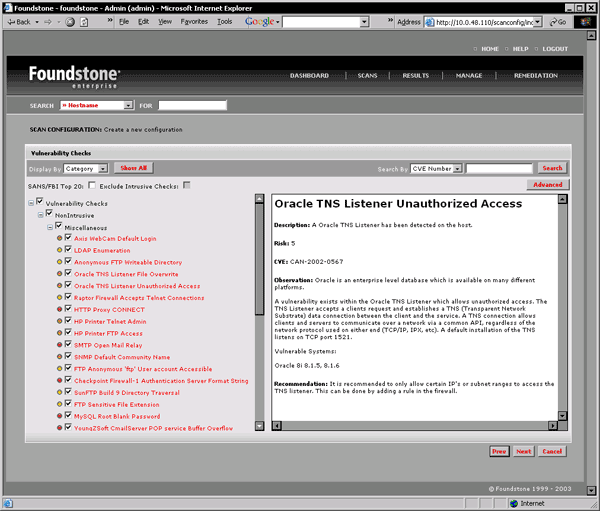Uncheck the HP Printer FTP Access check
The width and height of the screenshot is (600, 511).
click(69, 333)
